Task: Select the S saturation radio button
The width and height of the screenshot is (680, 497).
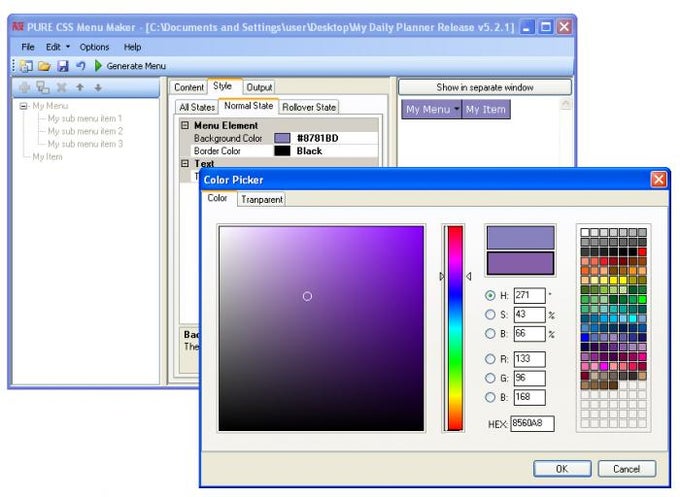Action: (490, 314)
